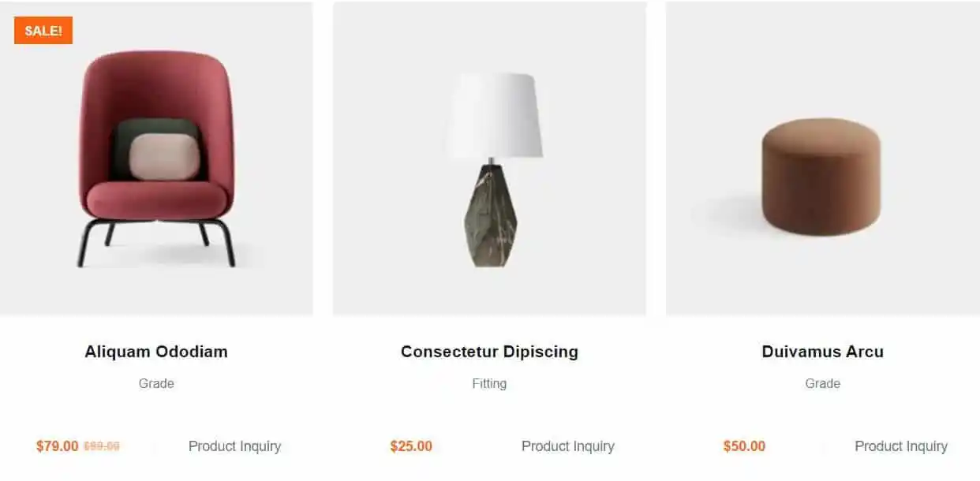Open the Duivamus Arcu product title

[x=823, y=352]
